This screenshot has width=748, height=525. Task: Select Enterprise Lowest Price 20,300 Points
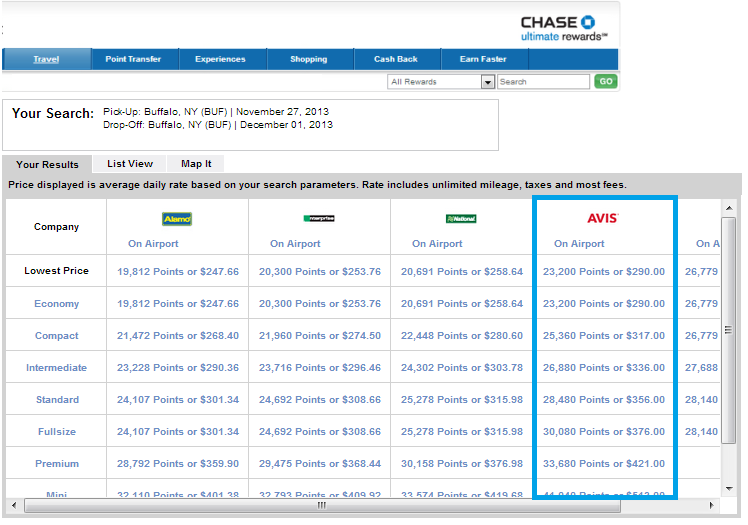pos(320,272)
